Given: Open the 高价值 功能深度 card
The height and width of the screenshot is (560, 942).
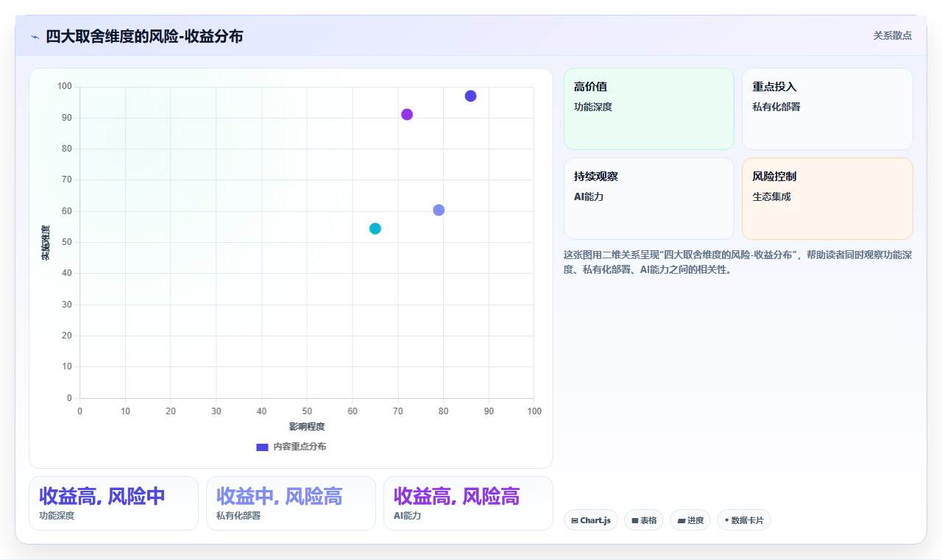Looking at the screenshot, I should [x=649, y=109].
